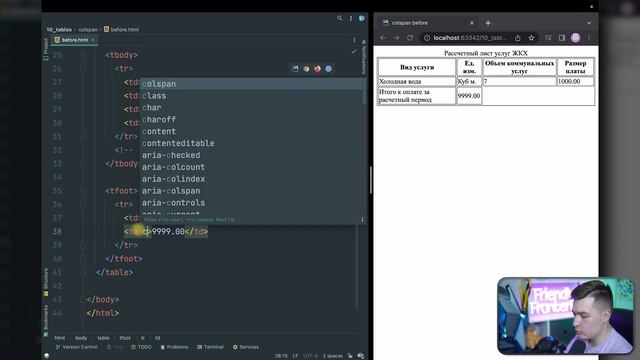Click the site information icon in the address bar

[x=427, y=38]
